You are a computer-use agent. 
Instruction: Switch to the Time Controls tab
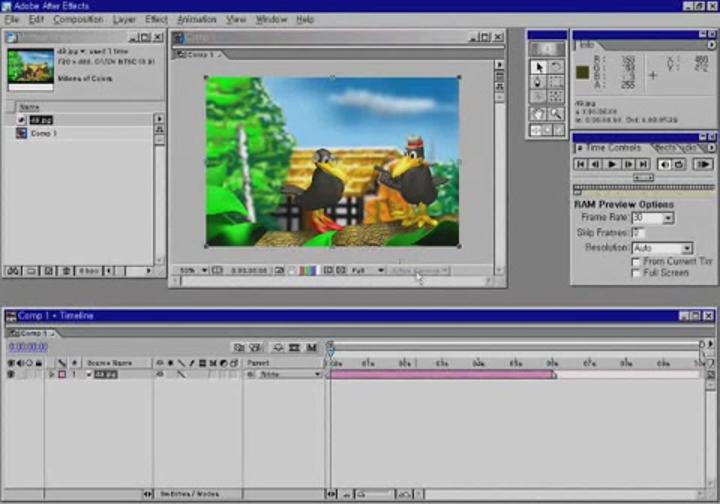pos(612,148)
